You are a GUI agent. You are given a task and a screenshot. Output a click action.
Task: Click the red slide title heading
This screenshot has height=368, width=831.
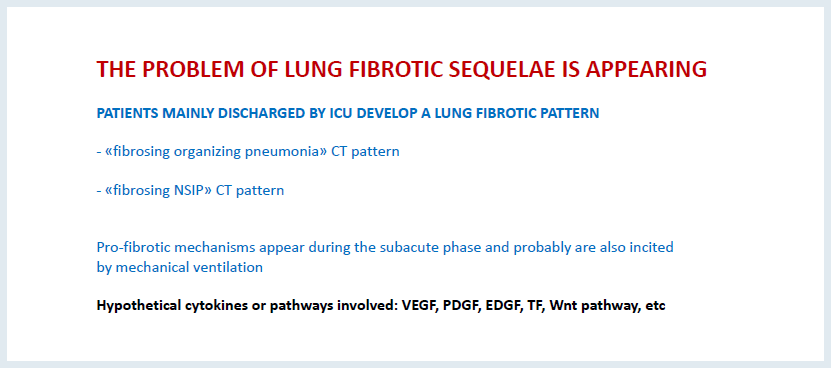pyautogui.click(x=402, y=69)
